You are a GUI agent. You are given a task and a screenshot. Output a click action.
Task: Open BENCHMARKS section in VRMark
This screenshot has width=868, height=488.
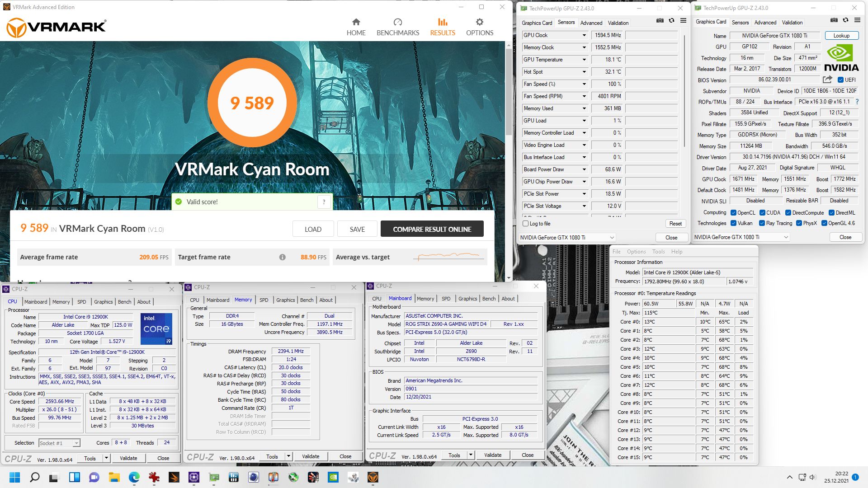pos(398,28)
